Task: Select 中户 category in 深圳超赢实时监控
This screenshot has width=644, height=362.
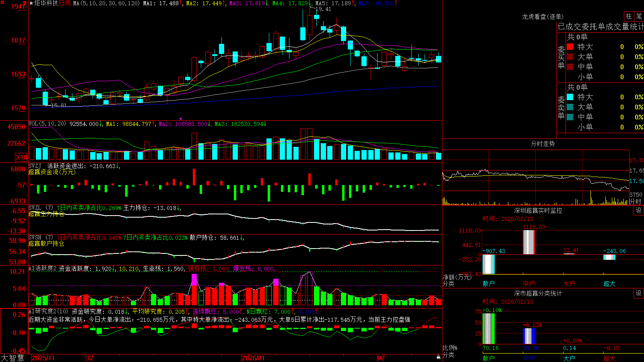Action: point(529,284)
